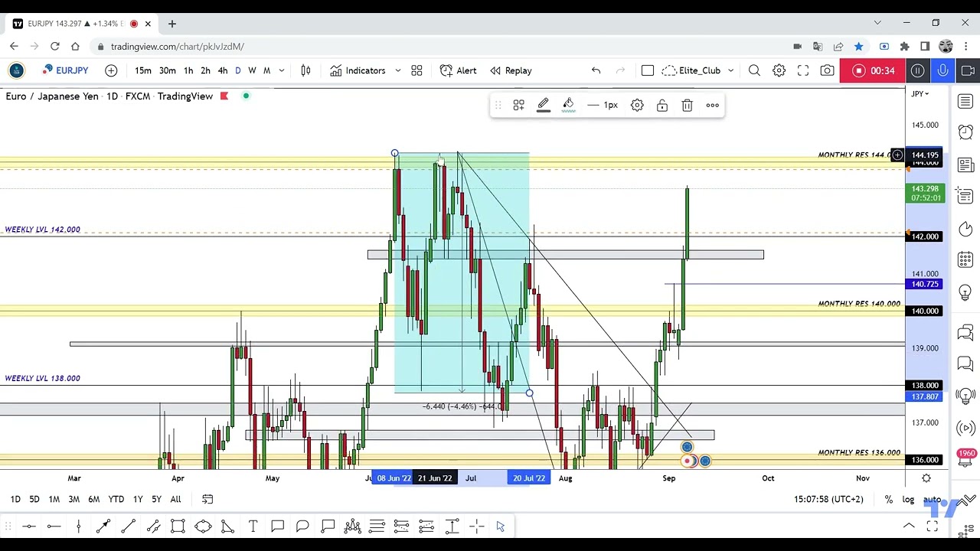Select the 5D date range

pos(34,499)
